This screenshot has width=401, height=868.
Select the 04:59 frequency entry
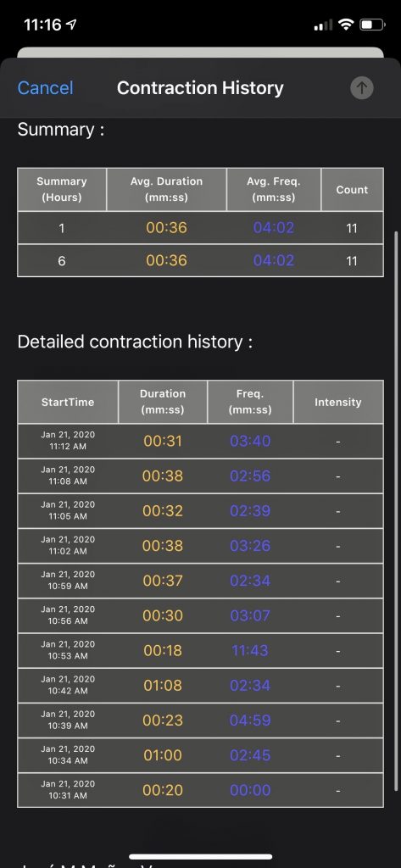tap(250, 721)
